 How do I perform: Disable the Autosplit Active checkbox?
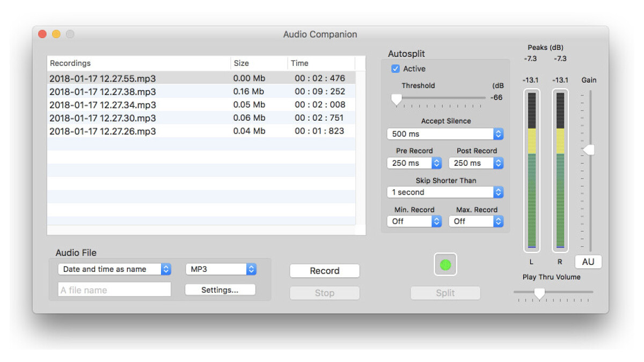[x=396, y=69]
